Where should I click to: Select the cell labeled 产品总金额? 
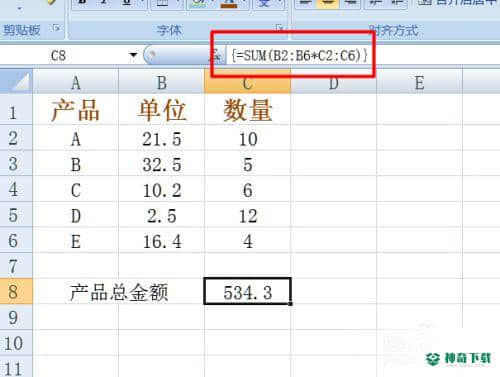(119, 291)
